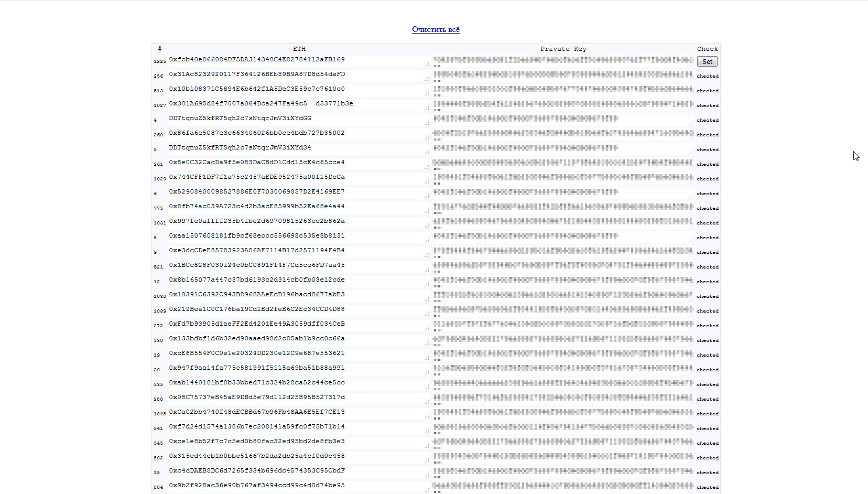
Task: Select row number 513
Action: point(158,91)
